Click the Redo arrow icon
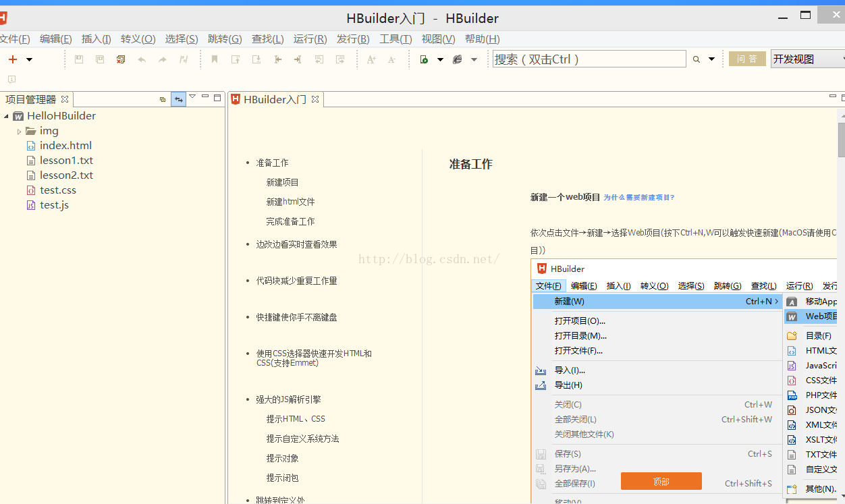Image resolution: width=845 pixels, height=504 pixels. (163, 59)
